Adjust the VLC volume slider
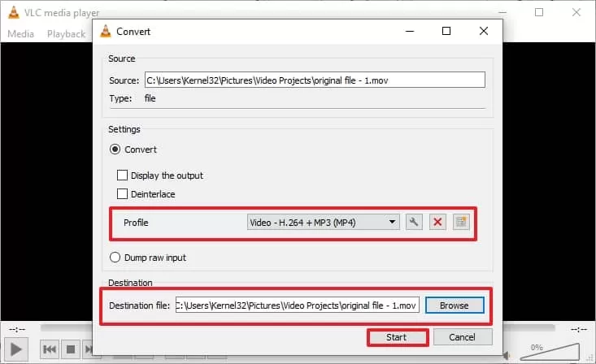Image resolution: width=596 pixels, height=364 pixels. pos(550,351)
